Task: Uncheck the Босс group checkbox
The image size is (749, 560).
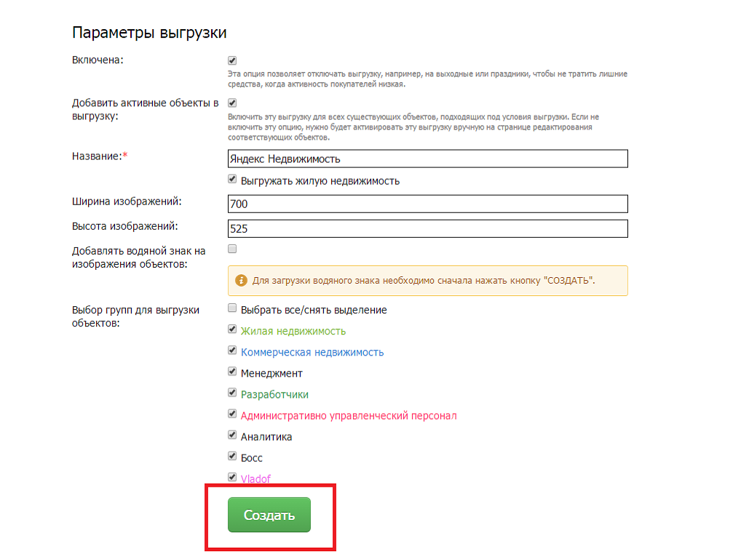Action: tap(232, 455)
